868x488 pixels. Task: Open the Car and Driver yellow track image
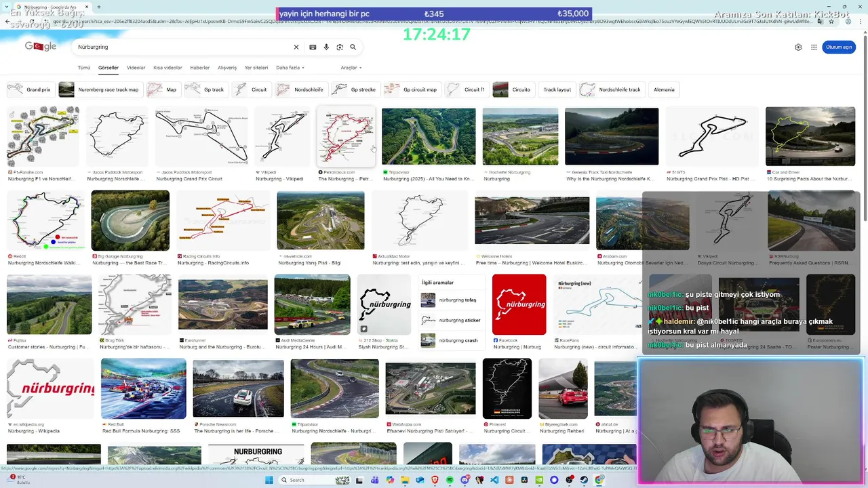(810, 136)
